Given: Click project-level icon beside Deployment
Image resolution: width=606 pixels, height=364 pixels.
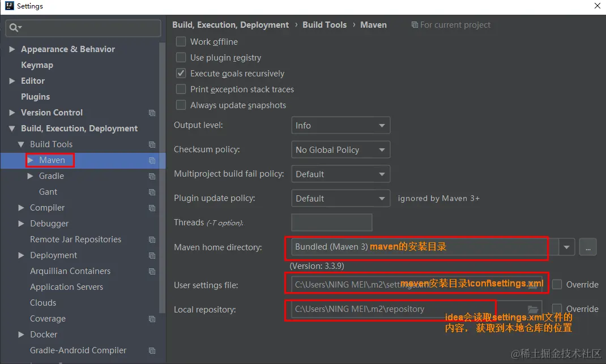Looking at the screenshot, I should (152, 255).
